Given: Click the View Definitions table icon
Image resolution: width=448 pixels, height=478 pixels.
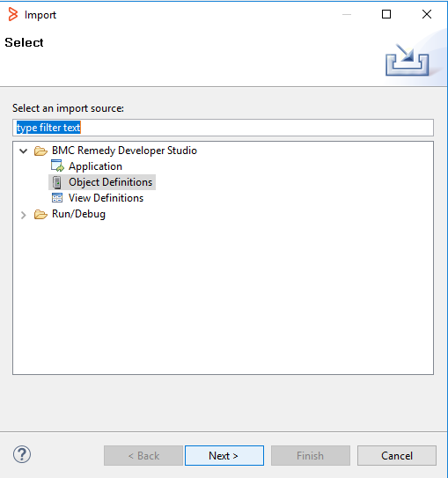Looking at the screenshot, I should point(57,198).
